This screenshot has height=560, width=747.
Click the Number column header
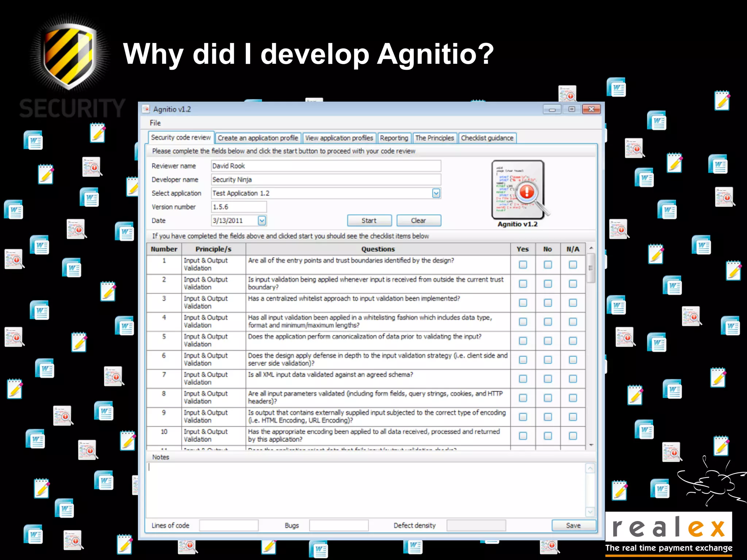click(164, 249)
